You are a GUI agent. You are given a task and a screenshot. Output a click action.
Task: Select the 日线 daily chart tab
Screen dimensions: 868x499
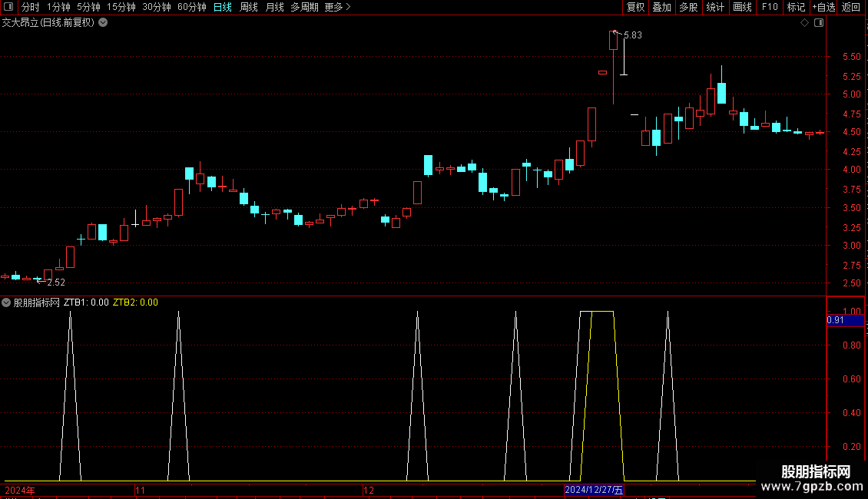point(223,7)
